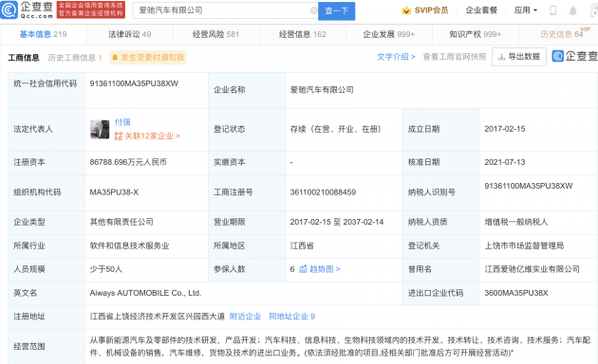Open 趋势图 link for insured count
The height and width of the screenshot is (364, 598).
tap(325, 269)
